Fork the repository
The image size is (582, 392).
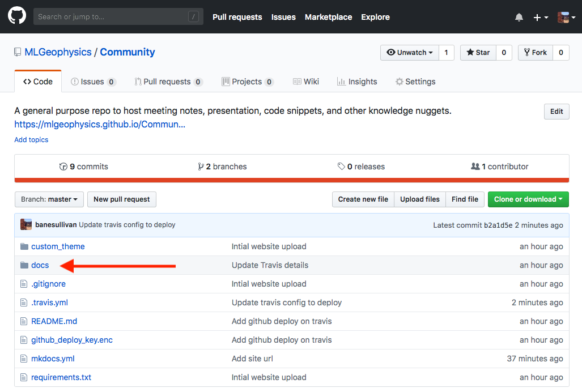click(535, 53)
